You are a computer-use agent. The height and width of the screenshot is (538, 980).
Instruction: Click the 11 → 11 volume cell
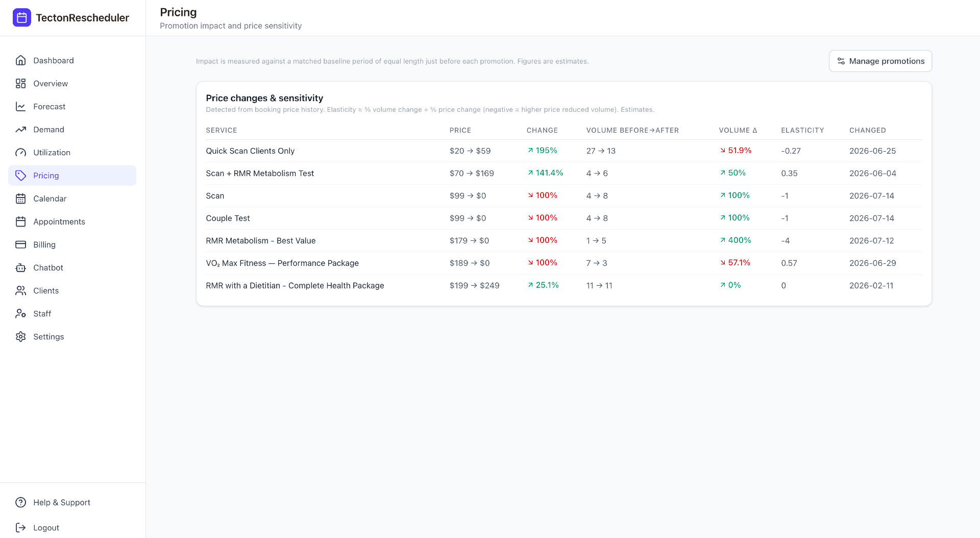[599, 285]
